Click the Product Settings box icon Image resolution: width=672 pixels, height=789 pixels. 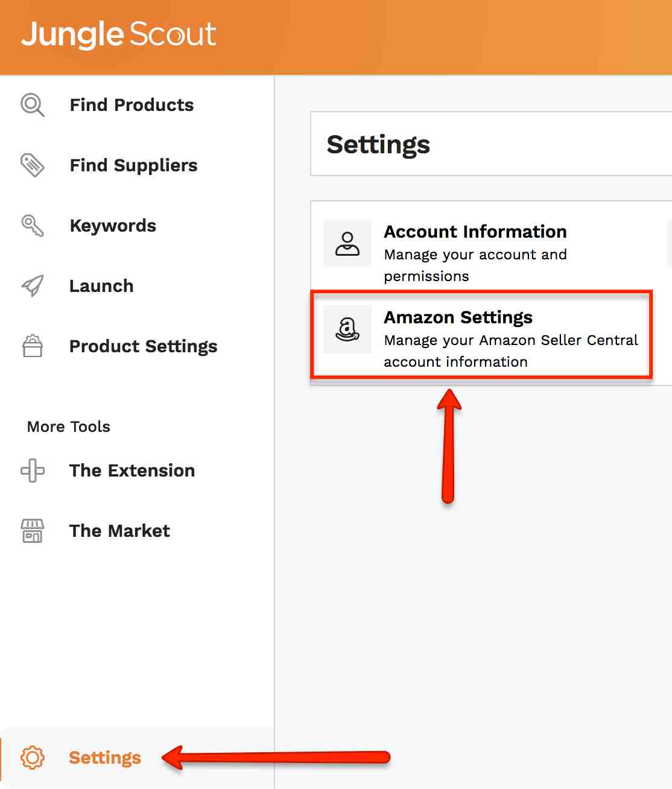click(33, 346)
